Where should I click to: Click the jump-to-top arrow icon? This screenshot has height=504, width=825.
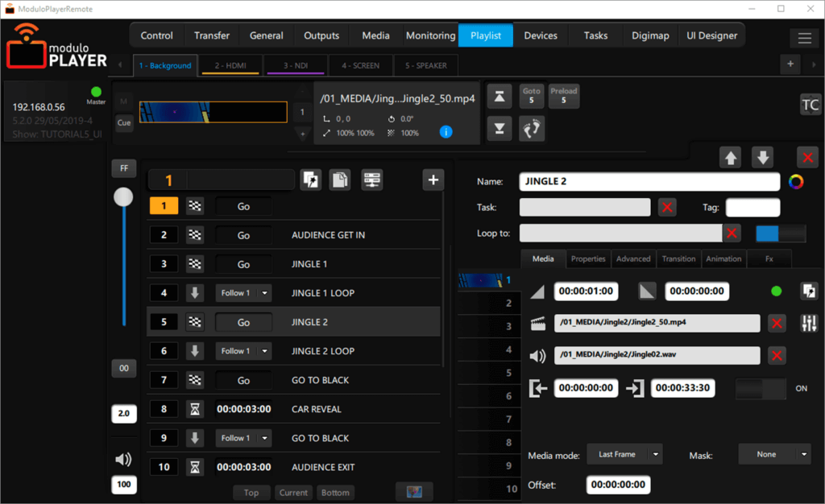499,96
